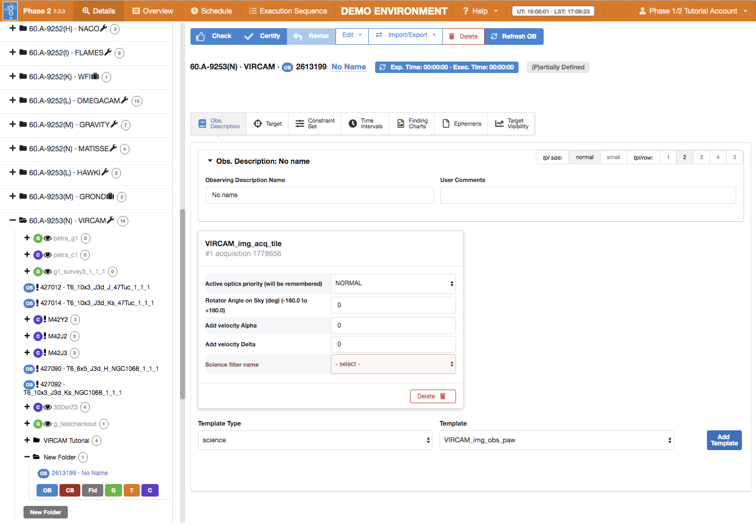
Task: Click the trash Delete button in toolbar
Action: 463,37
